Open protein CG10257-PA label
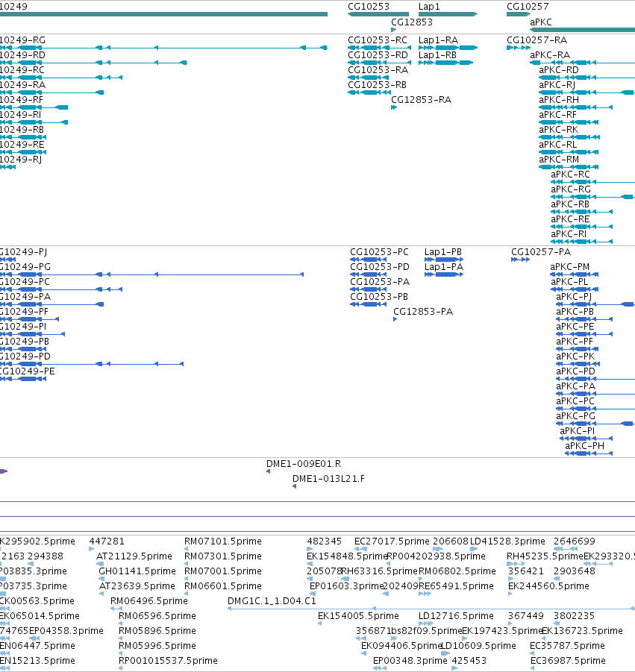The width and height of the screenshot is (635, 672). point(541,251)
